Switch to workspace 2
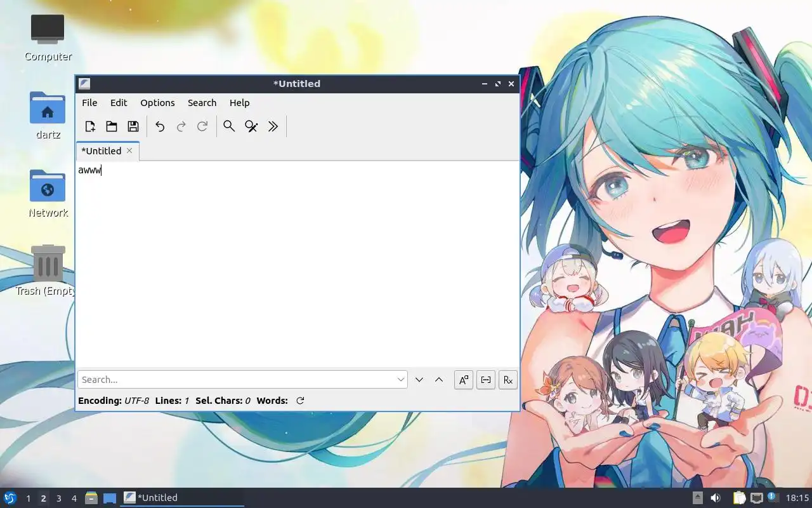Viewport: 812px width, 508px height. tap(43, 498)
